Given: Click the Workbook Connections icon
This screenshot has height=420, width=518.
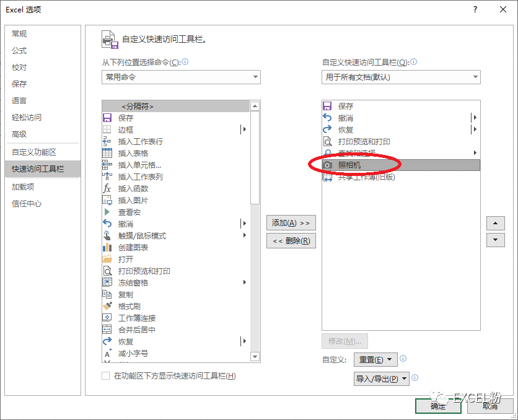Looking at the screenshot, I should coord(107,318).
